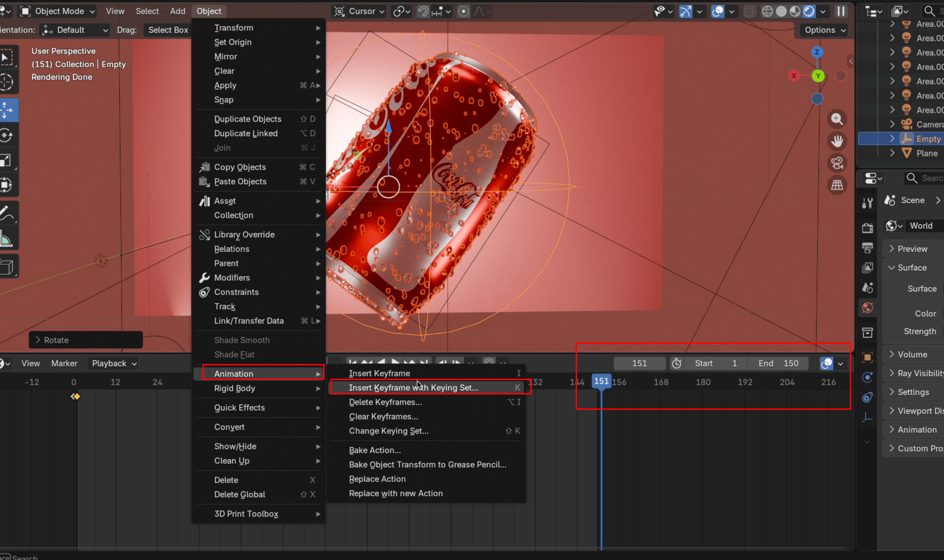The width and height of the screenshot is (944, 560).
Task: Open the timeline Marker menu
Action: coord(64,363)
